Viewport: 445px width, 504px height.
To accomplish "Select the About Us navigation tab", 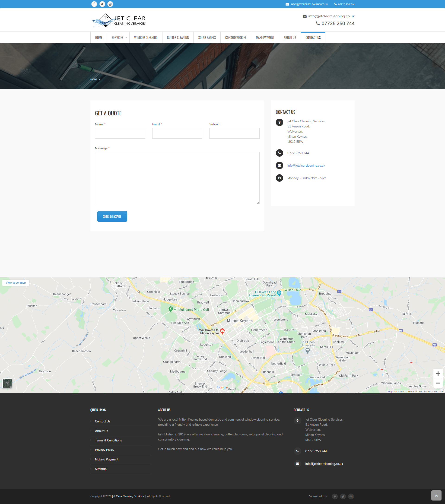I will [289, 38].
